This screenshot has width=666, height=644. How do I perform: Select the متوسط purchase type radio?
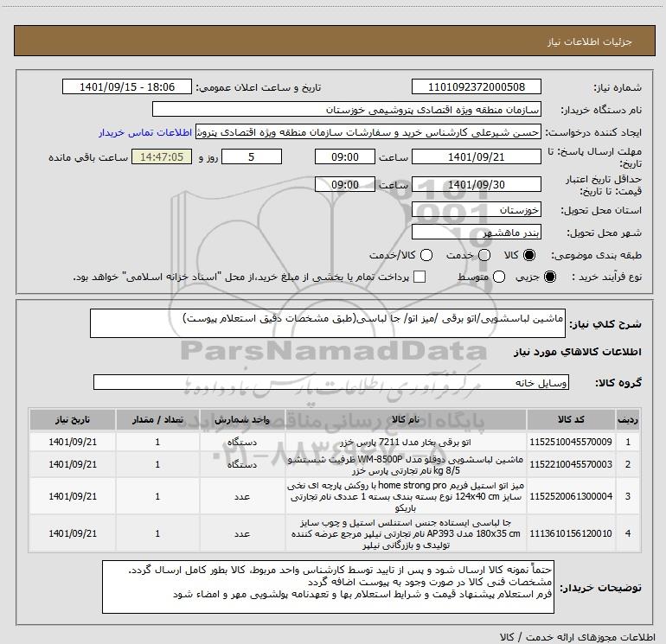tap(499, 277)
